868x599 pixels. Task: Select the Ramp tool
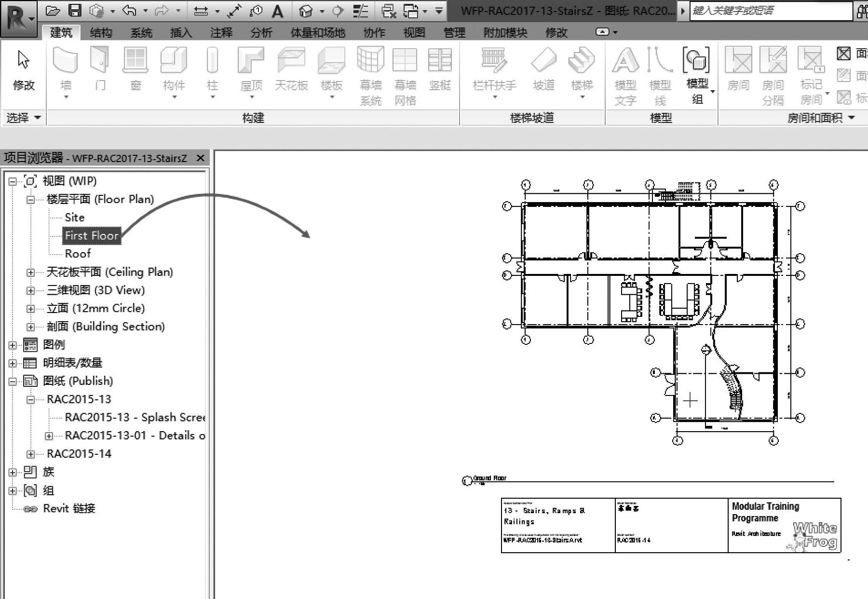click(x=543, y=68)
